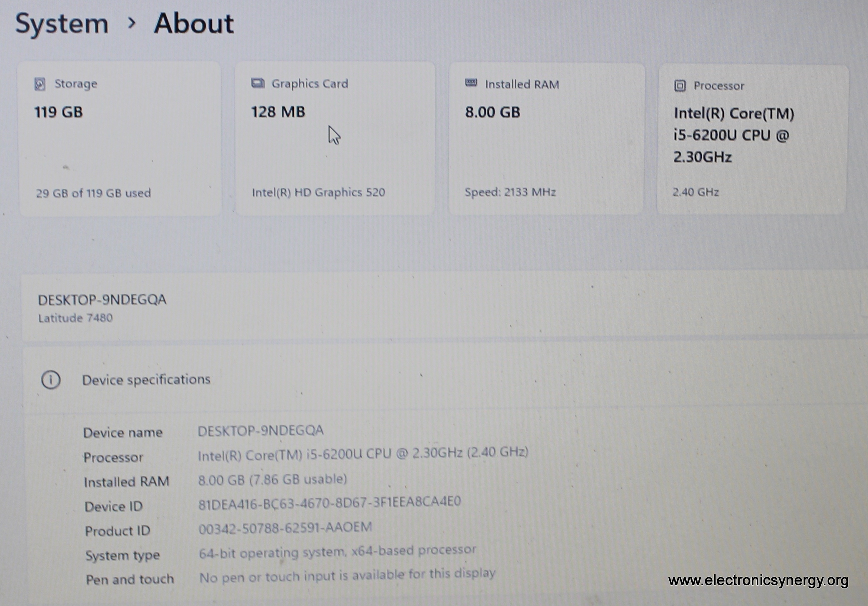Click the Device ID value text
868x606 pixels.
329,503
